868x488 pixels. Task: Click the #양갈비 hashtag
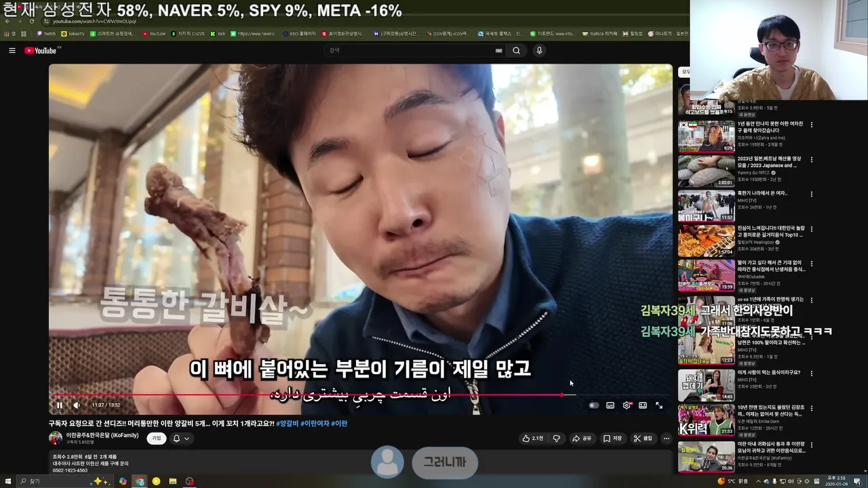288,424
